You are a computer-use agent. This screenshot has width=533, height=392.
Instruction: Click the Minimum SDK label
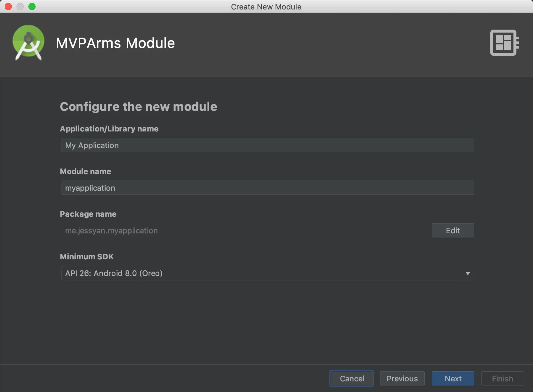pos(87,257)
